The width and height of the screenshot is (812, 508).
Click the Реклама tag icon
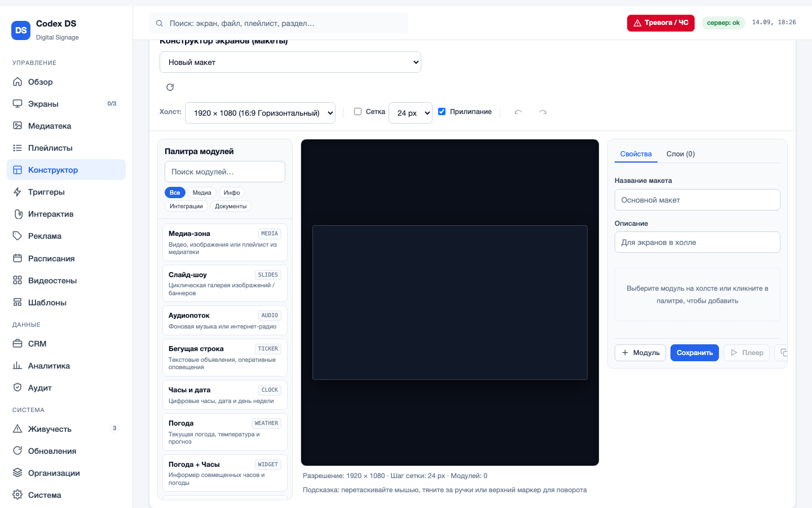17,236
